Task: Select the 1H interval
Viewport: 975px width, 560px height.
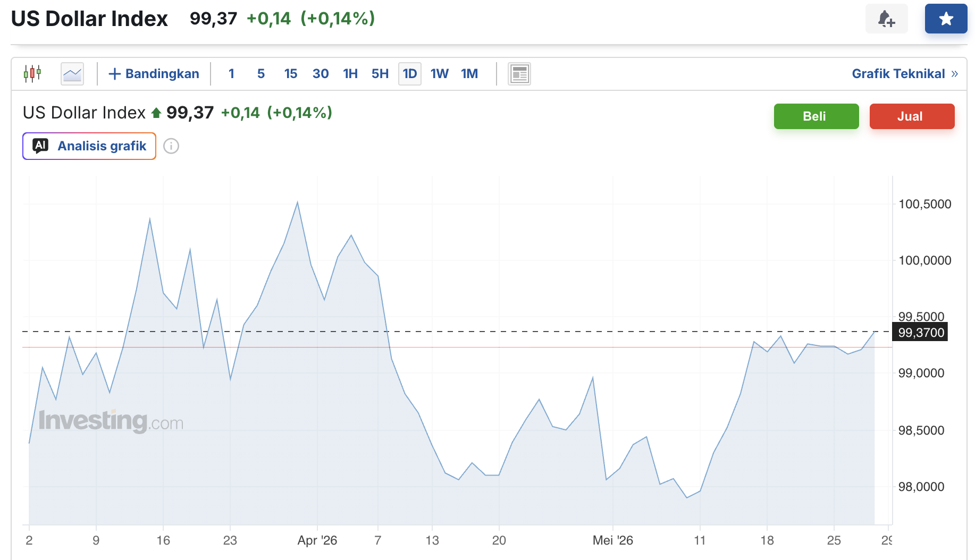Action: click(x=350, y=73)
